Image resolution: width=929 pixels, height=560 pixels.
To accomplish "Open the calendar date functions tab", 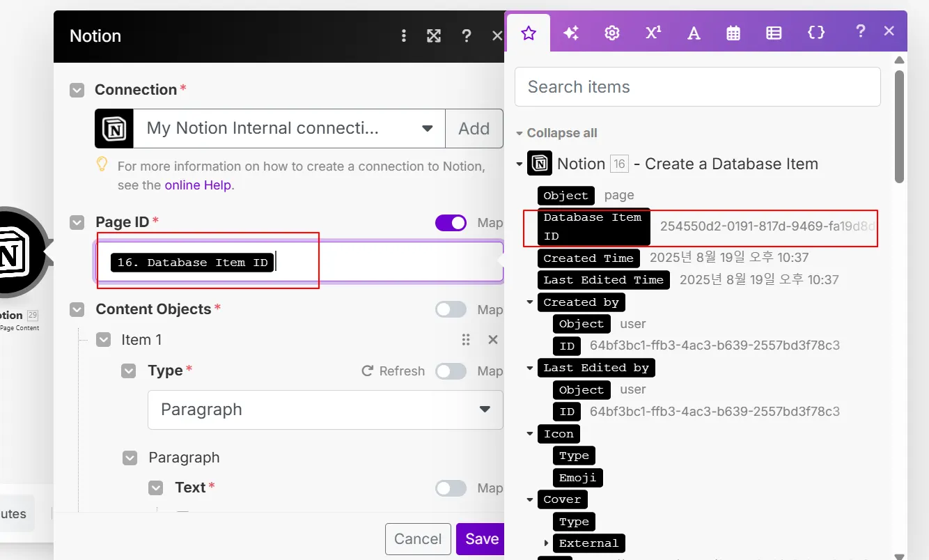I will tap(733, 33).
